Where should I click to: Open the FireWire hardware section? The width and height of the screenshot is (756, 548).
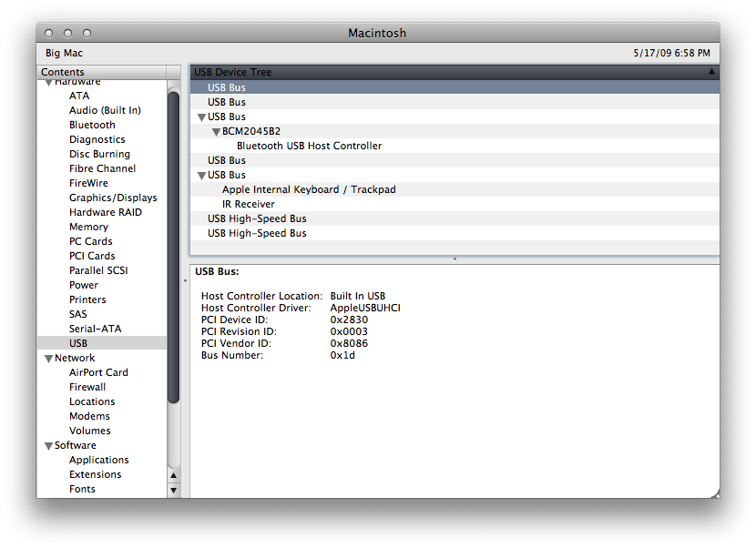(x=88, y=183)
